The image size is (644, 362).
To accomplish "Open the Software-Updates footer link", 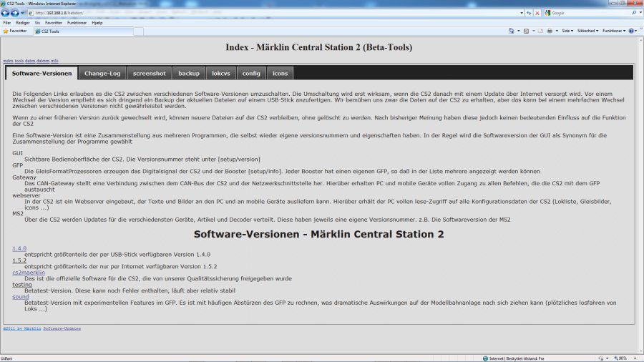I will click(62, 328).
